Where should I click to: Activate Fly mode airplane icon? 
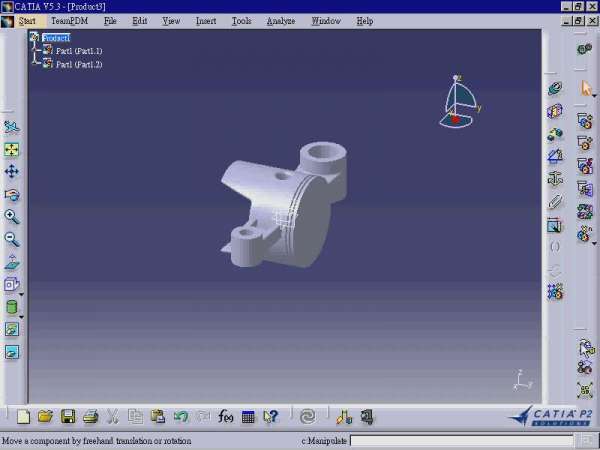point(11,127)
